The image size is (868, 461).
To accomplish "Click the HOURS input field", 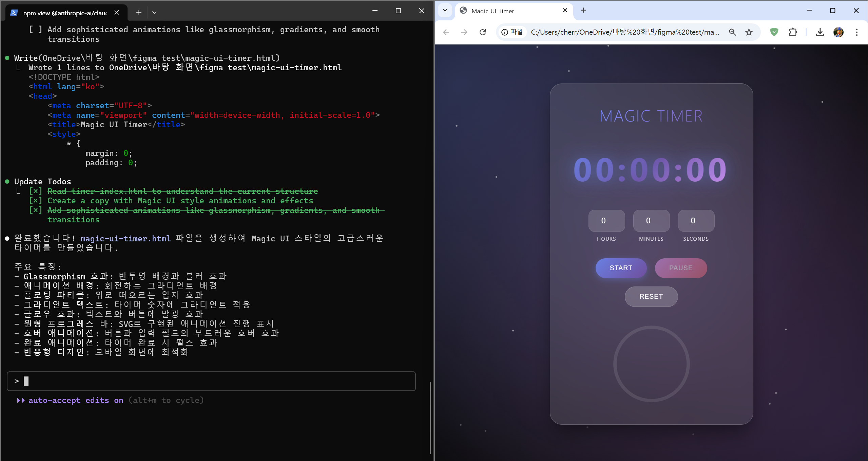I will coord(606,221).
